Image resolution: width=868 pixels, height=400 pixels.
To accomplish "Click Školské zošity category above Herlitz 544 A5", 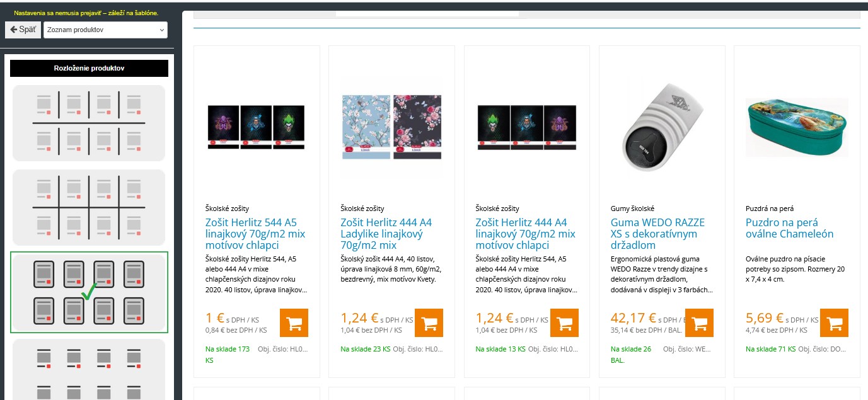I will pyautogui.click(x=227, y=209).
